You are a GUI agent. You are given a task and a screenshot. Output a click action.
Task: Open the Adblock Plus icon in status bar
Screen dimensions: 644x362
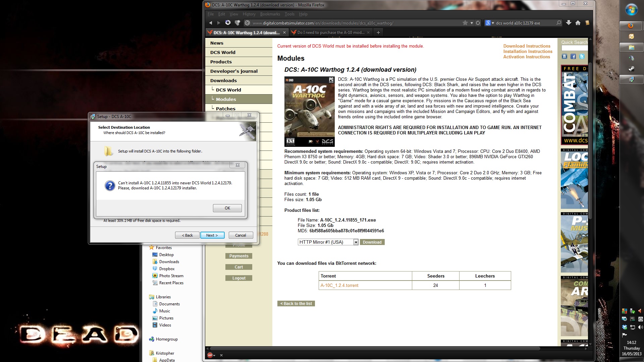pyautogui.click(x=210, y=355)
